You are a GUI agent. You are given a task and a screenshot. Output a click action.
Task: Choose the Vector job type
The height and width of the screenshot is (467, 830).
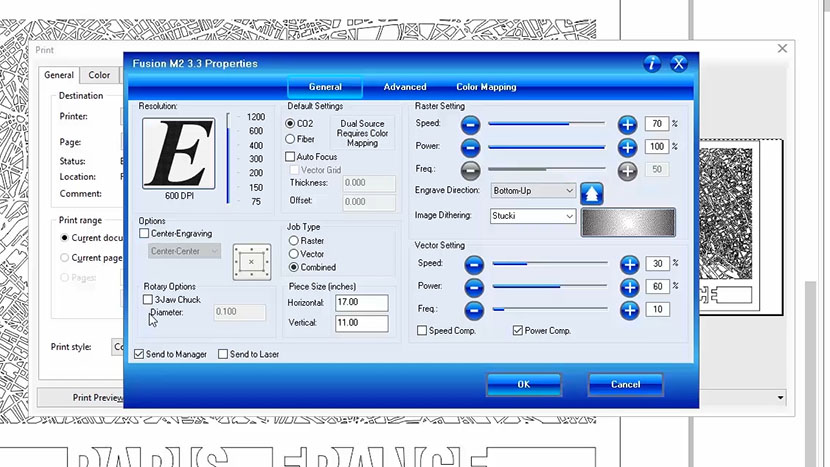293,254
